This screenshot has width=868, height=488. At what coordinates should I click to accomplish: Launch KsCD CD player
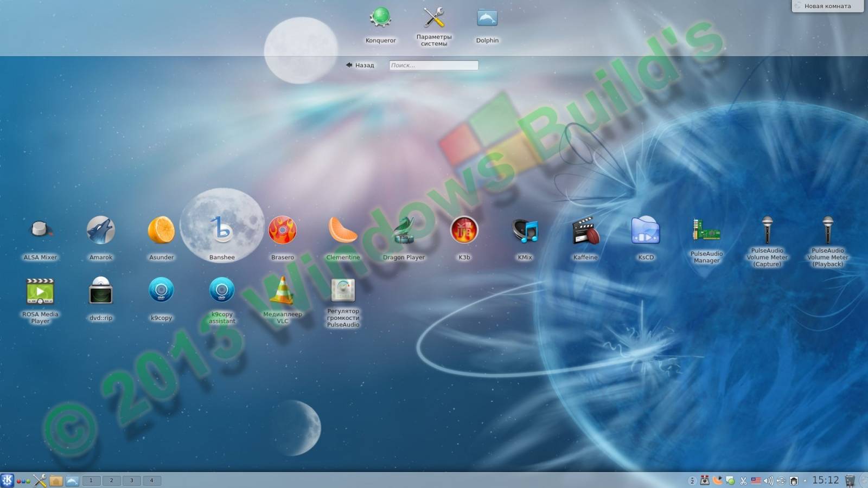(646, 239)
